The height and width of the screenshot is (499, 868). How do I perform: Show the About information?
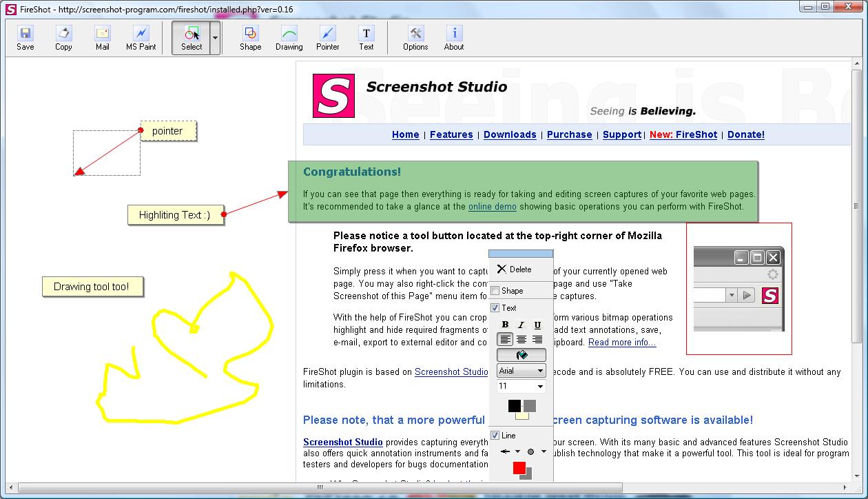pos(454,38)
